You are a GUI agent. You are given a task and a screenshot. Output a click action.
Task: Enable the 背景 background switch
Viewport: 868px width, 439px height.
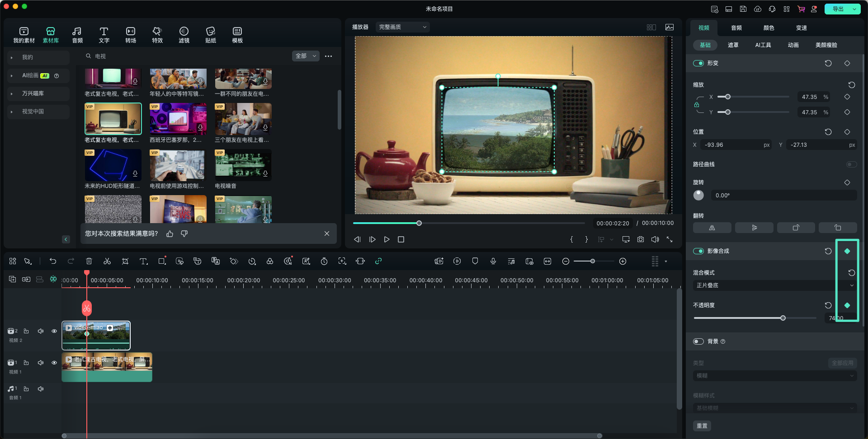coord(698,341)
